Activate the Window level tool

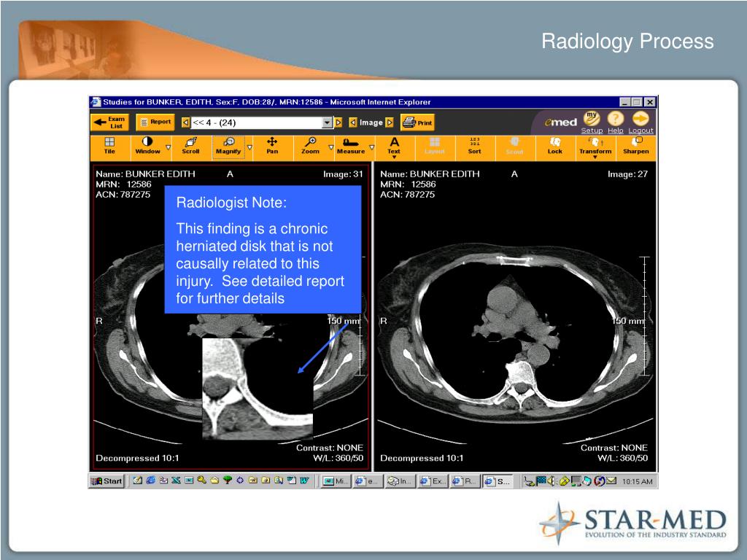(x=147, y=146)
